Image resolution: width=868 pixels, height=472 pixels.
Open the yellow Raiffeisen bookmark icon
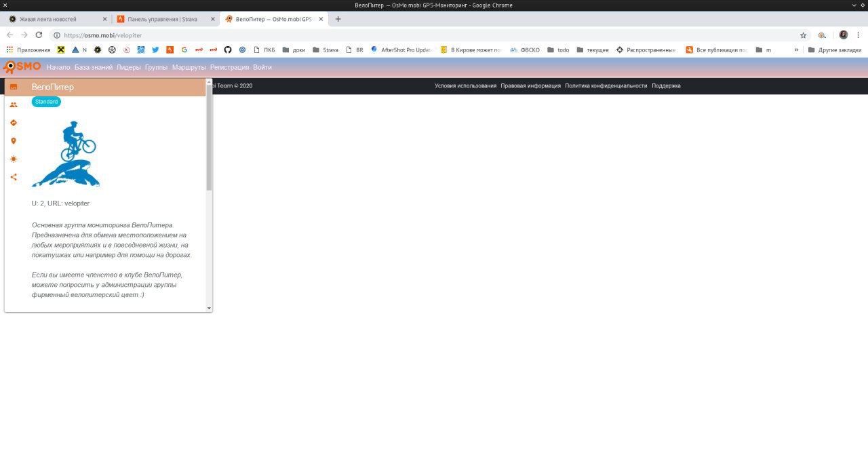pos(61,50)
